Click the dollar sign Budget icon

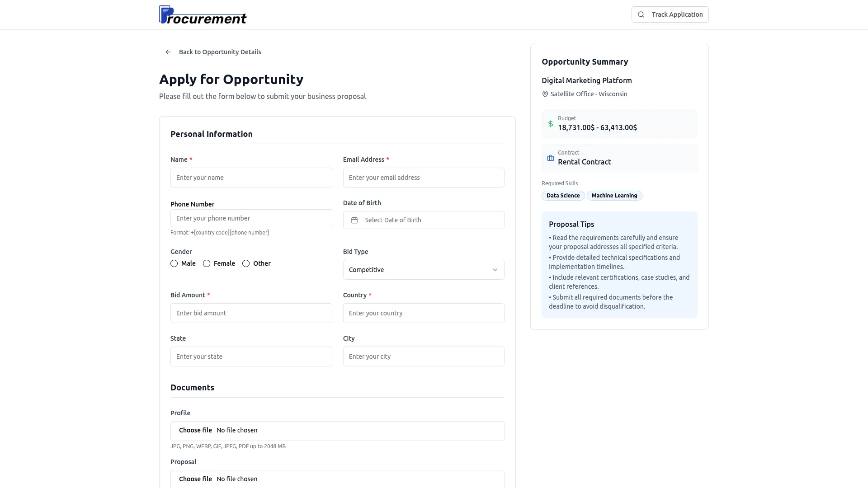pos(550,124)
